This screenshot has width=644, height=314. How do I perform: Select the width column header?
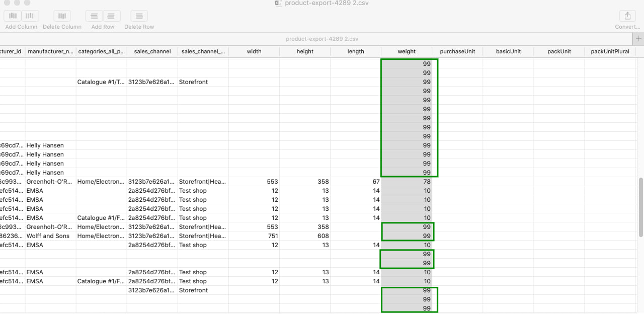254,51
